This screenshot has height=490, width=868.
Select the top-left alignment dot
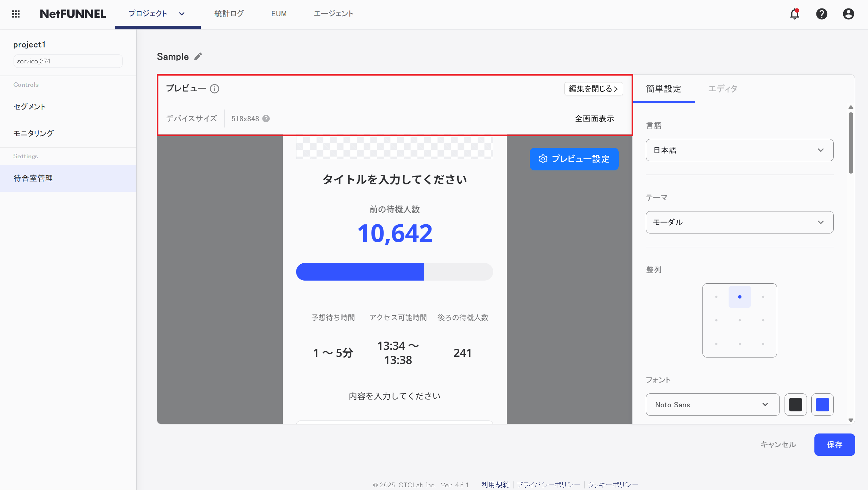pos(716,297)
